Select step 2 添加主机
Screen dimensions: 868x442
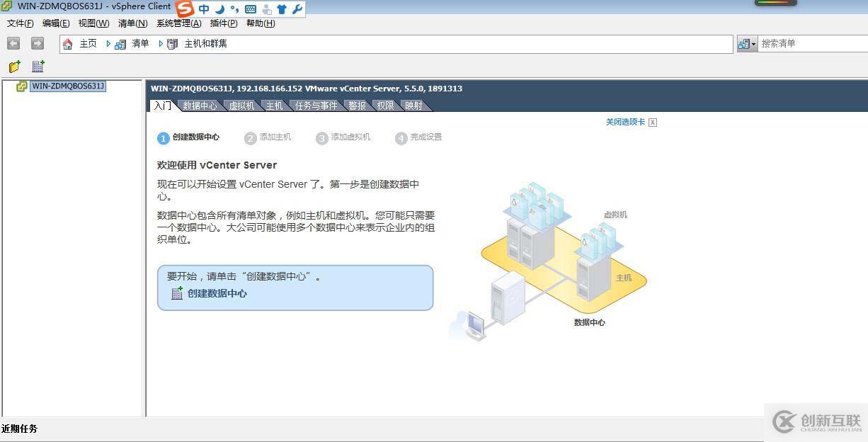268,137
